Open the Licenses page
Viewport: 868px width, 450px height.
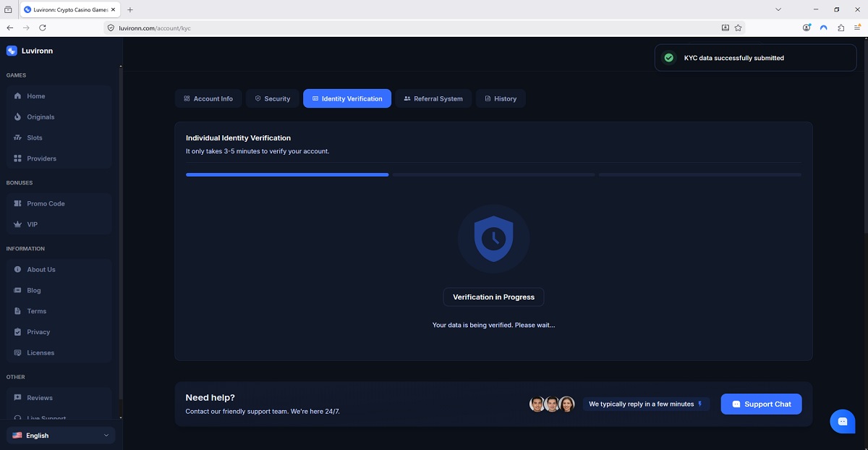click(59, 353)
